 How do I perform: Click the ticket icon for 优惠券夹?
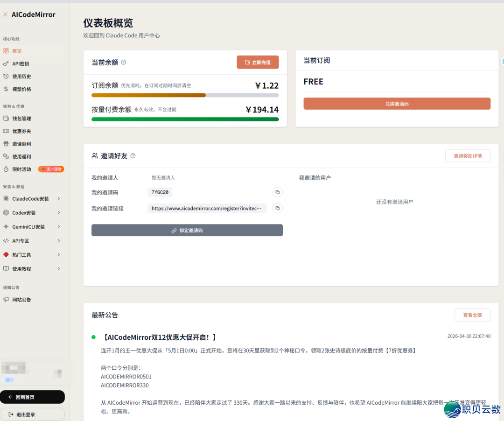[6, 131]
